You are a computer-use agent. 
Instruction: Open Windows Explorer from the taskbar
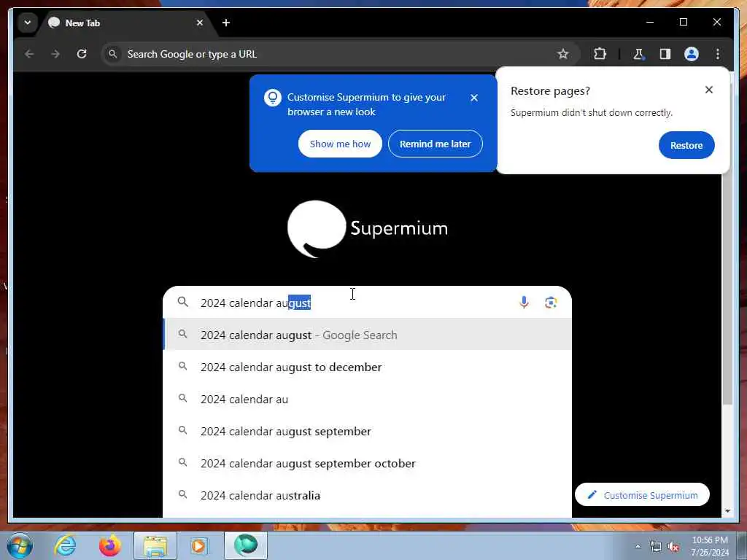coord(155,545)
